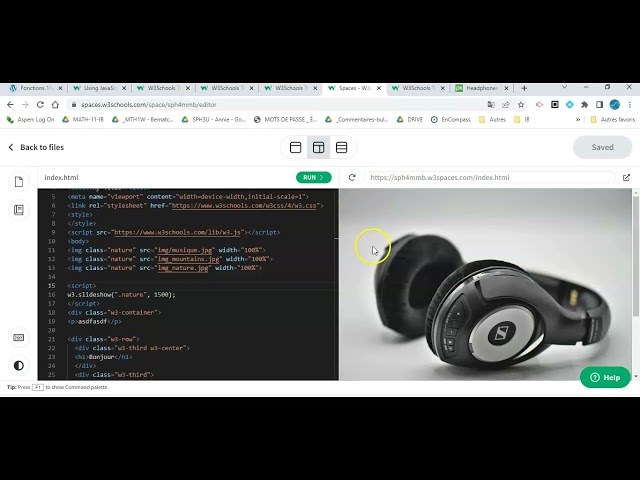640x480 pixels.
Task: Refresh the preview pane
Action: click(352, 177)
